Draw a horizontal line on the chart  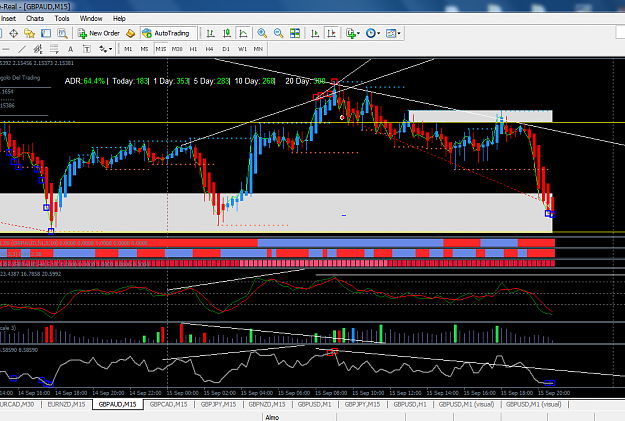pyautogui.click(x=6, y=49)
